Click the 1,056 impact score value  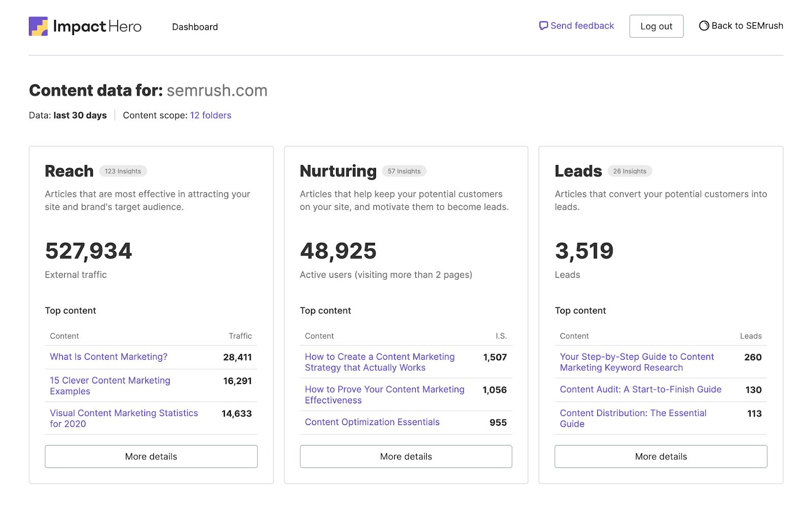(x=495, y=390)
